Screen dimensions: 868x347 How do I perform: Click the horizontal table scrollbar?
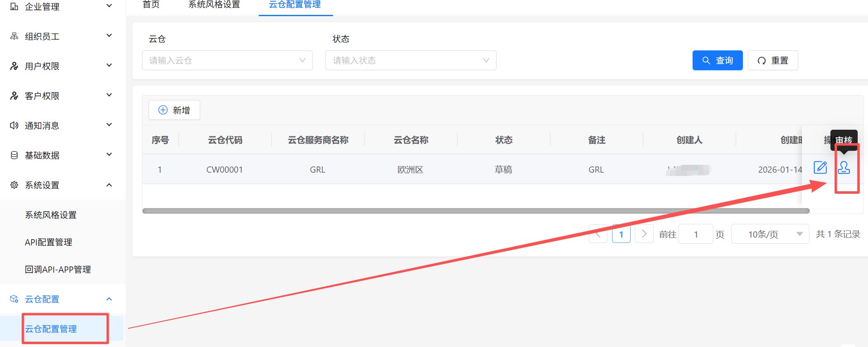475,211
